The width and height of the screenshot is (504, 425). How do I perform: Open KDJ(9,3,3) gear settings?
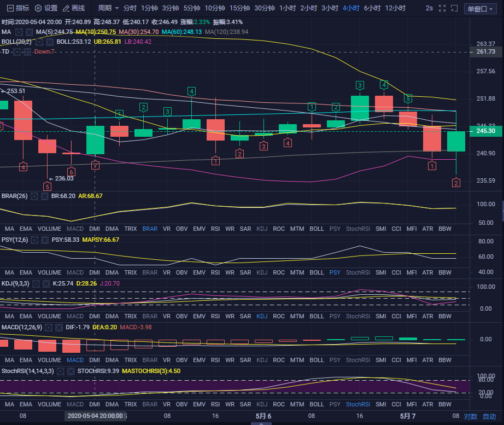36,283
